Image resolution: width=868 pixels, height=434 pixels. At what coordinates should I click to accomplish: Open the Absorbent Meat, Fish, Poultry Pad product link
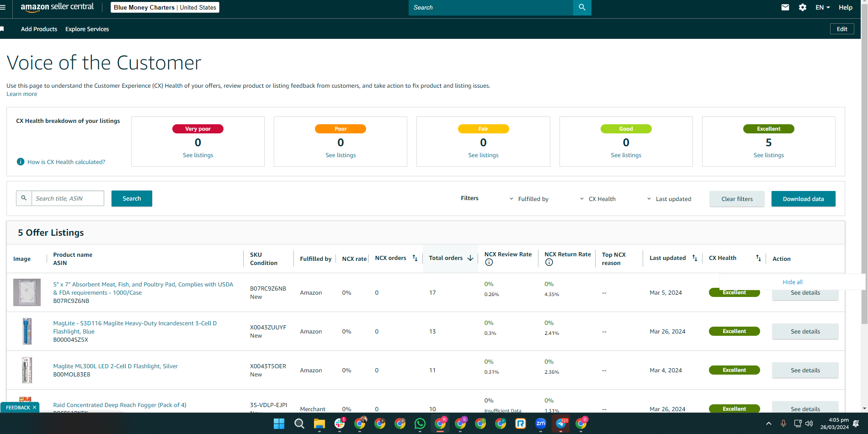[143, 288]
